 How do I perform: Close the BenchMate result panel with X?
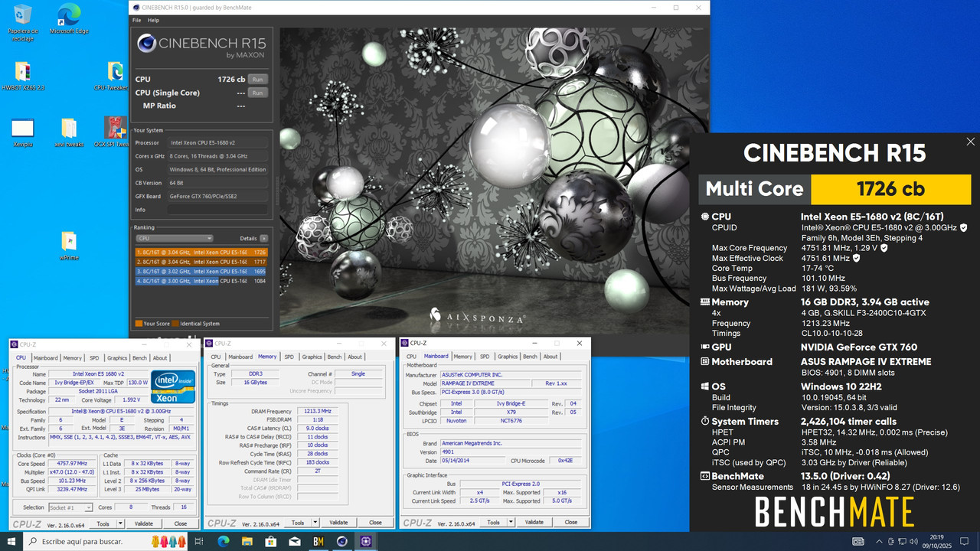pos(971,142)
